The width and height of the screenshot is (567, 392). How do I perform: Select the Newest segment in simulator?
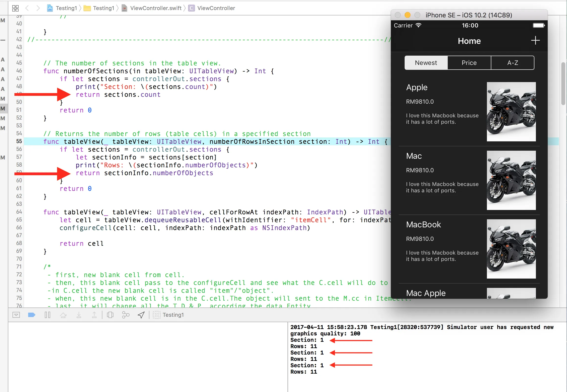(426, 63)
